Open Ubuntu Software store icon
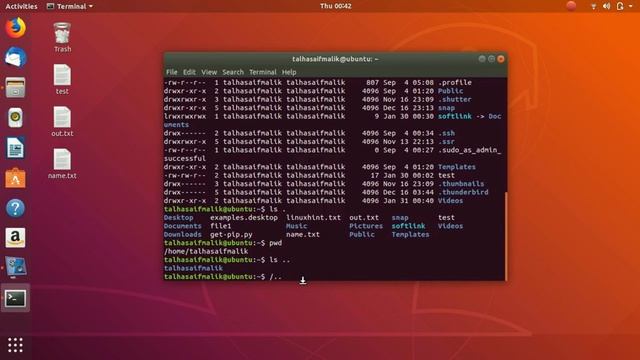 click(16, 178)
